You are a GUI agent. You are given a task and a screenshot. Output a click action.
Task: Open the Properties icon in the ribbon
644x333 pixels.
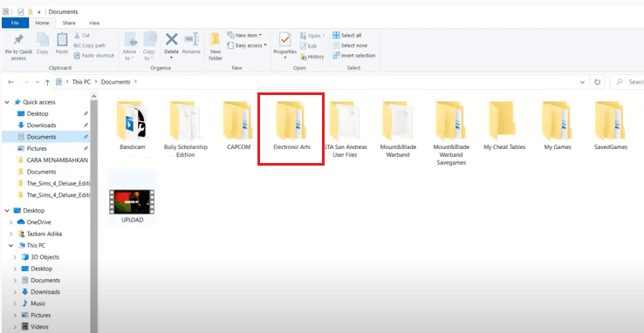pyautogui.click(x=285, y=39)
